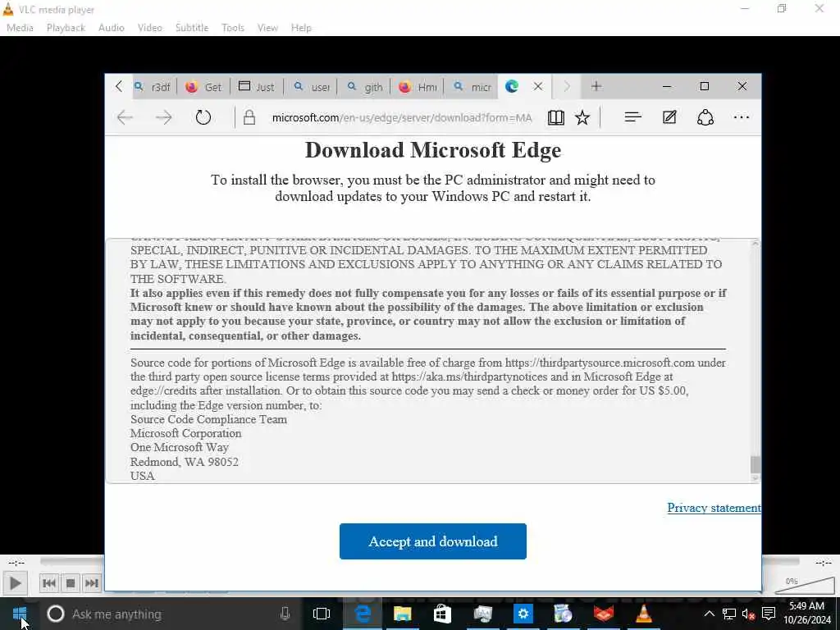Switch to the 'Get' Firefox tab

[x=203, y=87]
